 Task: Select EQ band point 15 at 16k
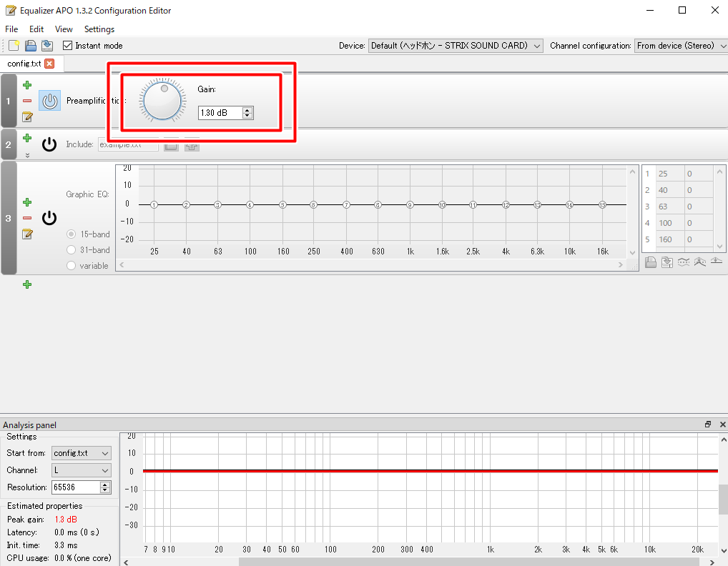[x=602, y=204]
